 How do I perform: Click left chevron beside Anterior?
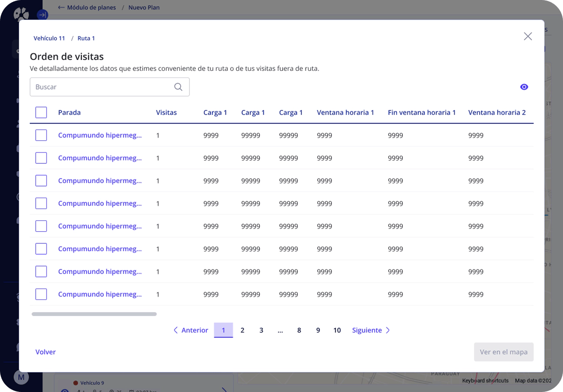[x=176, y=330]
